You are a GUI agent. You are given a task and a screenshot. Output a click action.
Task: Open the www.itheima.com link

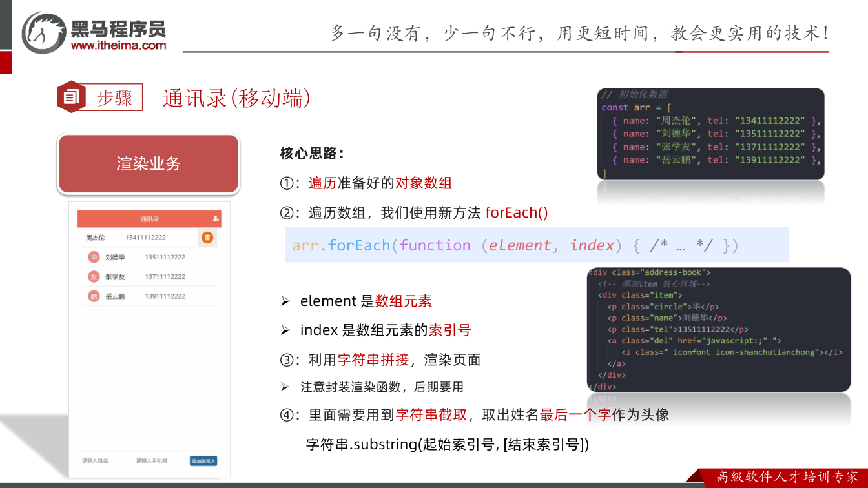(x=118, y=45)
